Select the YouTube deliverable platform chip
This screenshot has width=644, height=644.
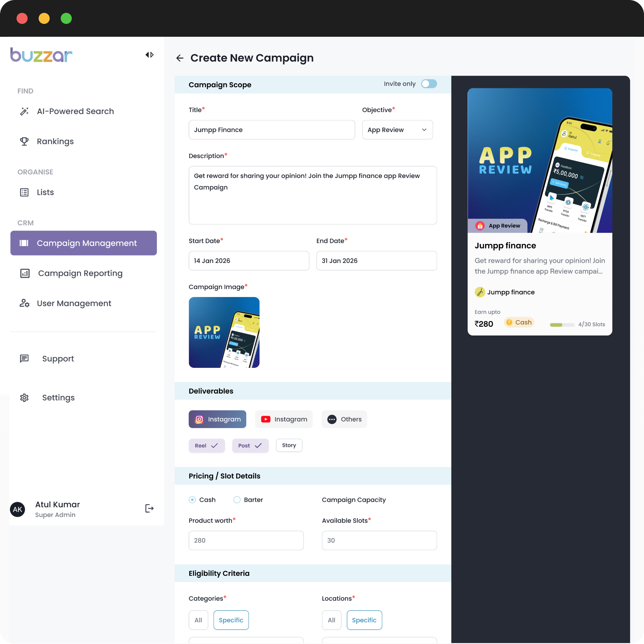[284, 419]
